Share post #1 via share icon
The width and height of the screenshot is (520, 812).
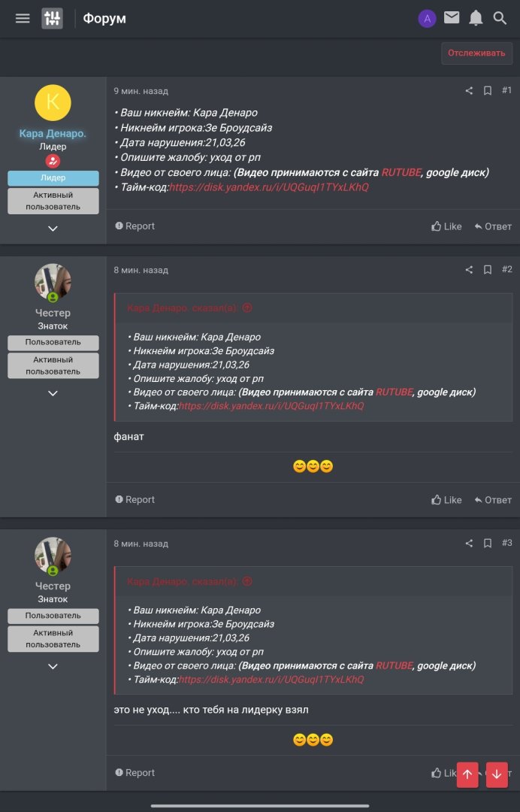pos(469,91)
